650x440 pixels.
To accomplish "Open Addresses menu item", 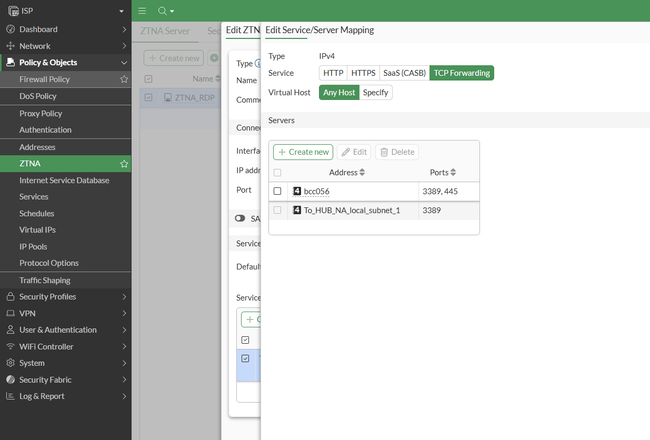I will (x=65, y=147).
